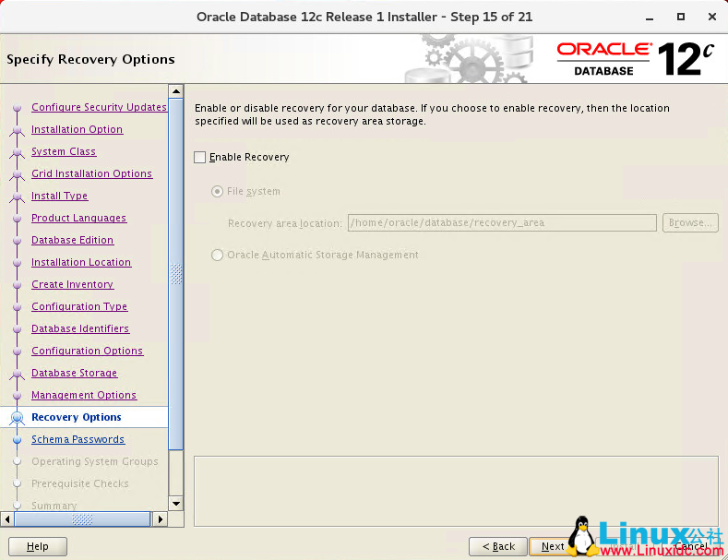This screenshot has height=560, width=728.
Task: Tick the Enable Recovery checkbox
Action: 199,158
